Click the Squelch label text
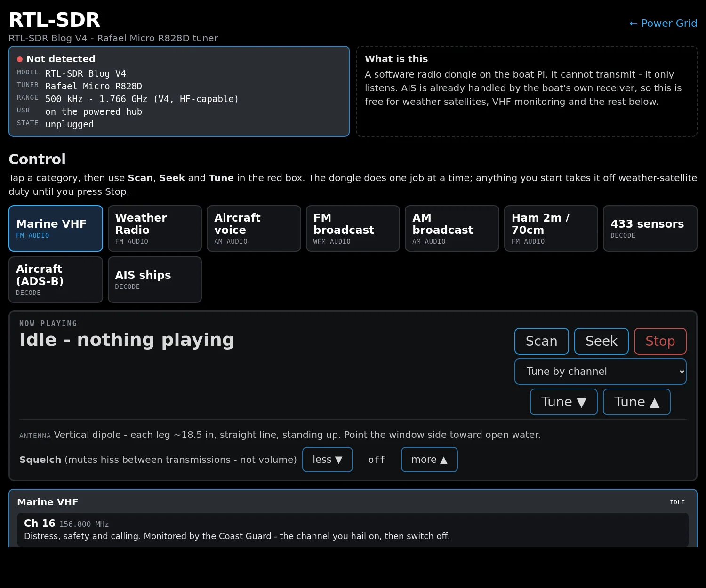This screenshot has height=588, width=706. click(40, 460)
